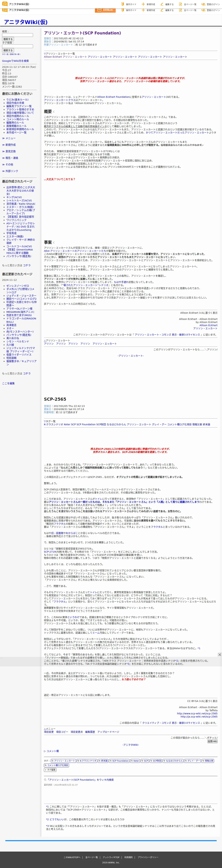
Task: Open the 呪術廻戦 updated page link
Action: [x=11, y=358]
